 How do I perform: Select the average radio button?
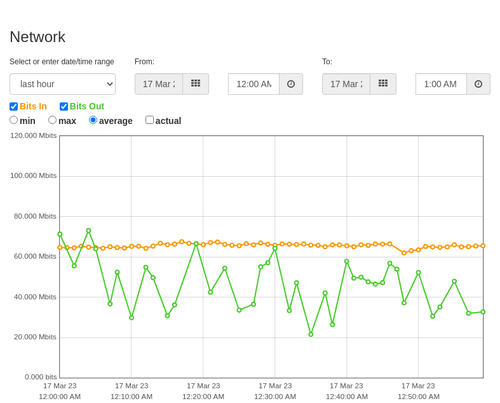pos(93,120)
